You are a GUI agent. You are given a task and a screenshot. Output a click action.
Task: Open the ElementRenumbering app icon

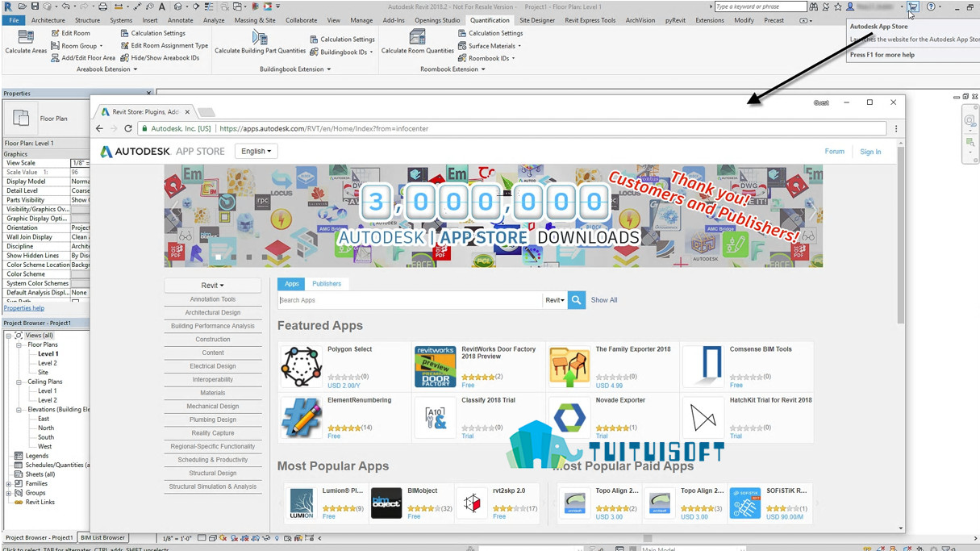[301, 418]
